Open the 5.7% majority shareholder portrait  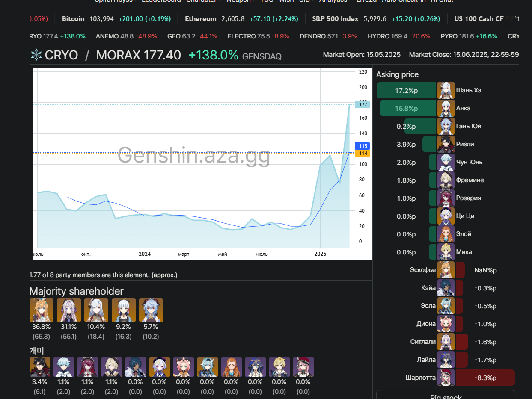pyautogui.click(x=151, y=310)
